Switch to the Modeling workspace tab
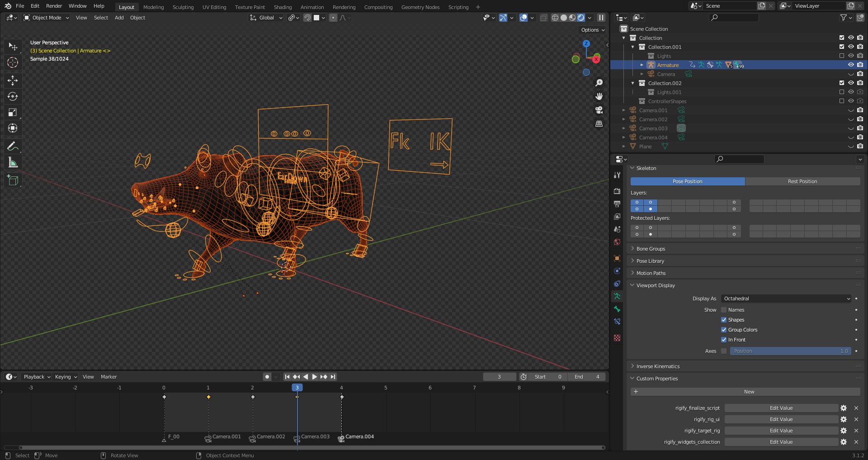This screenshot has height=460, width=868. 154,7
